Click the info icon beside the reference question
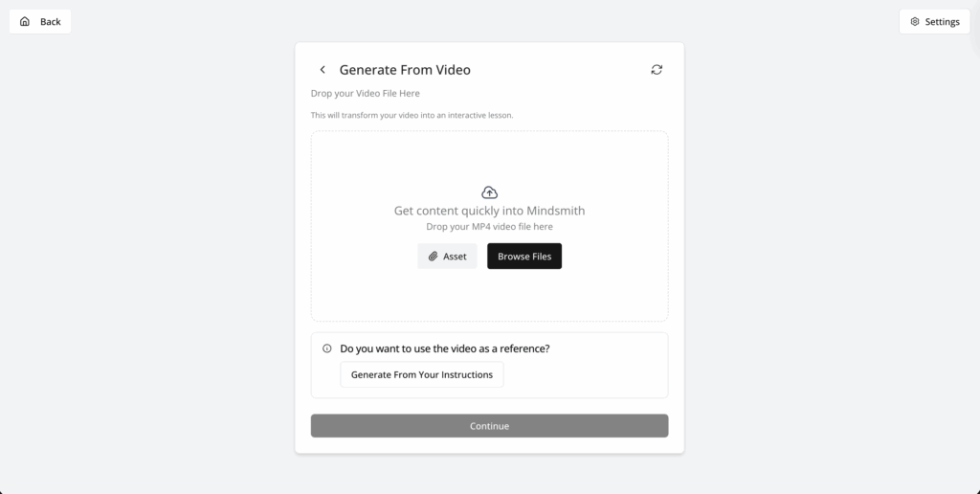 point(327,348)
